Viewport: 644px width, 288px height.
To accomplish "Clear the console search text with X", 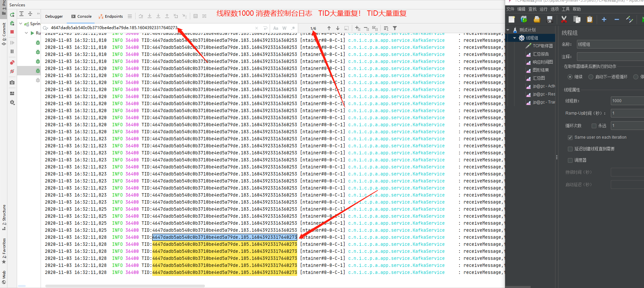I will 257,28.
